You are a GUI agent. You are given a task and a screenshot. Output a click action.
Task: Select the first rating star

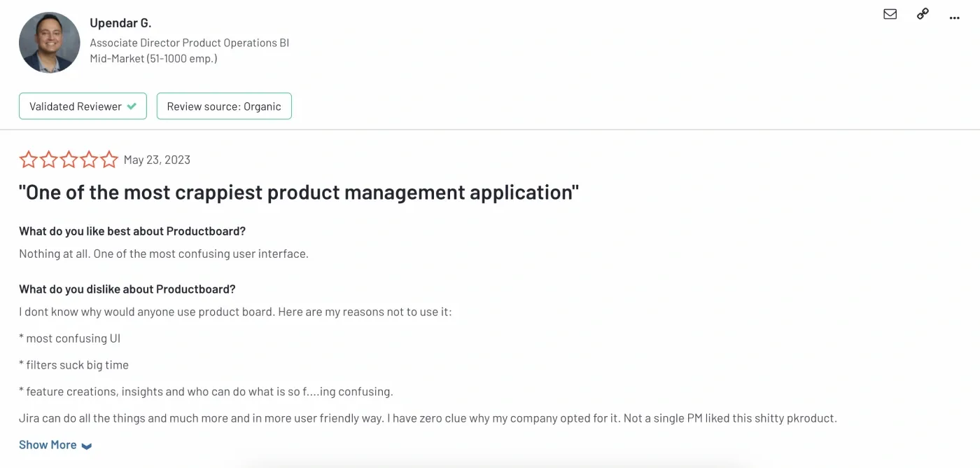pos(28,159)
